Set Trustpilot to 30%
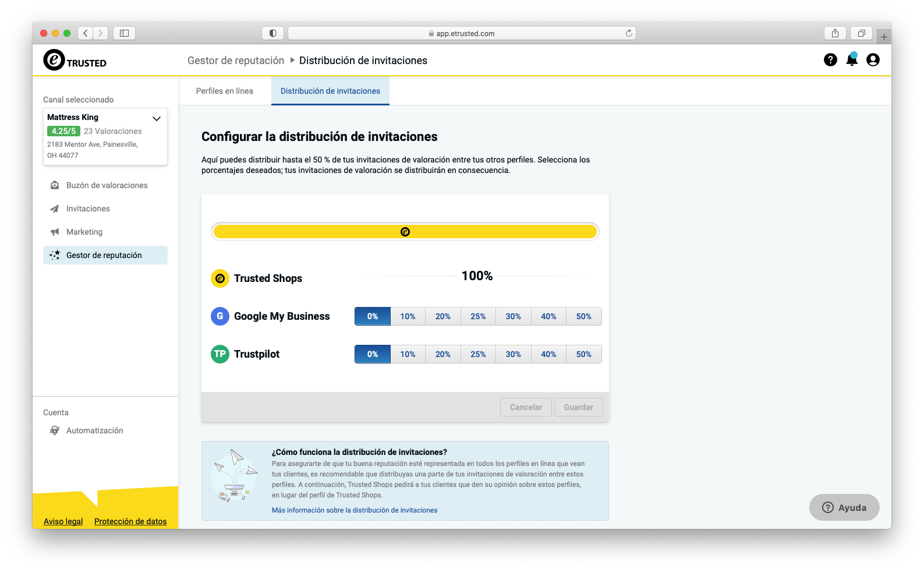Image resolution: width=924 pixels, height=572 pixels. [514, 354]
